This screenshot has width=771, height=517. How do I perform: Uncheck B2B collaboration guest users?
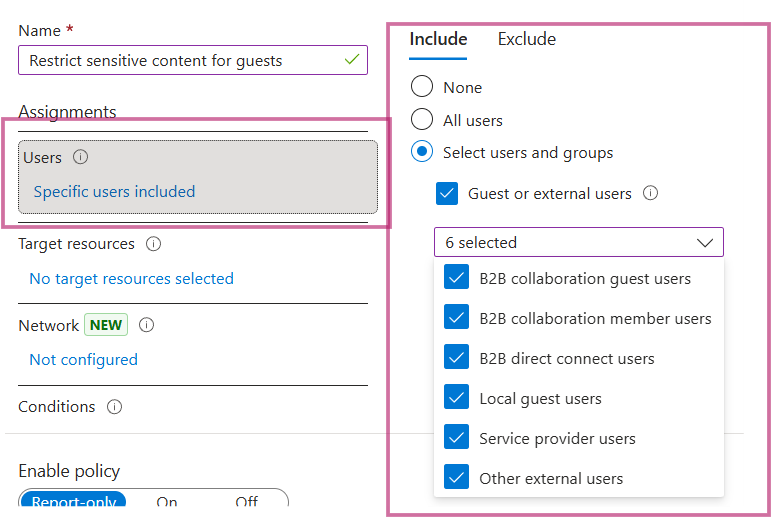(x=456, y=279)
